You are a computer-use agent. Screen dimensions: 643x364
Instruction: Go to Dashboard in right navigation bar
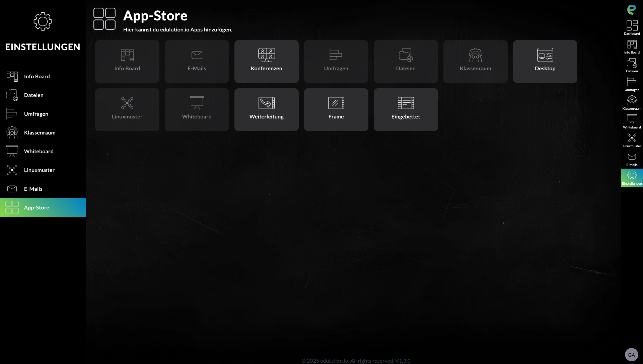(632, 27)
